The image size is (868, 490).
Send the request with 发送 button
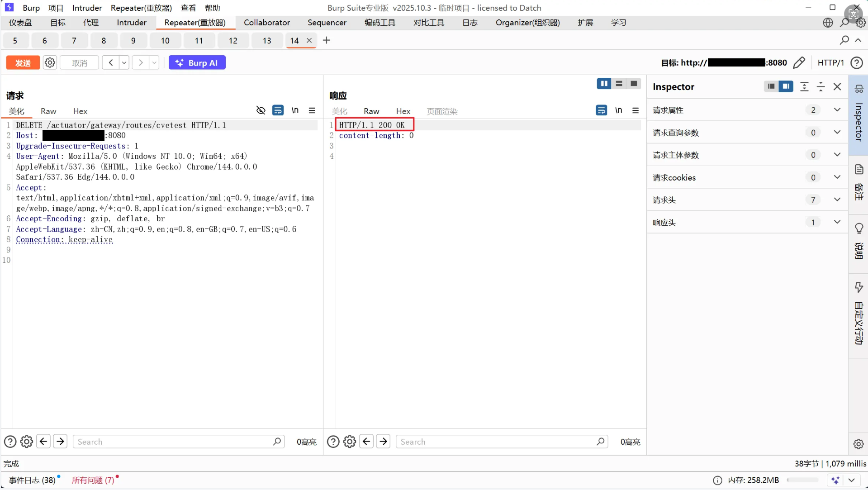click(23, 62)
